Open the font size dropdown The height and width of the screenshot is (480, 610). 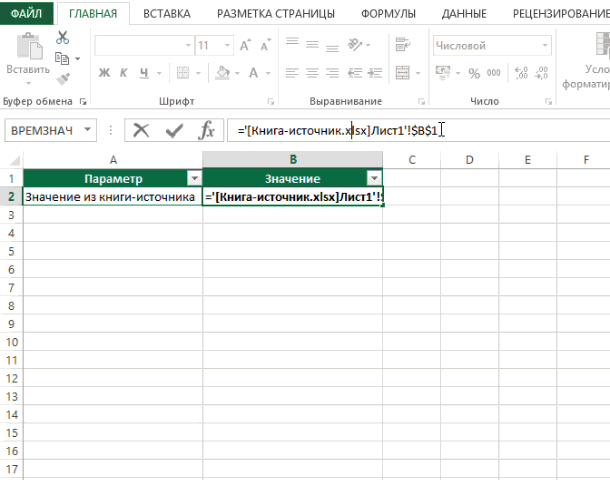click(x=228, y=46)
